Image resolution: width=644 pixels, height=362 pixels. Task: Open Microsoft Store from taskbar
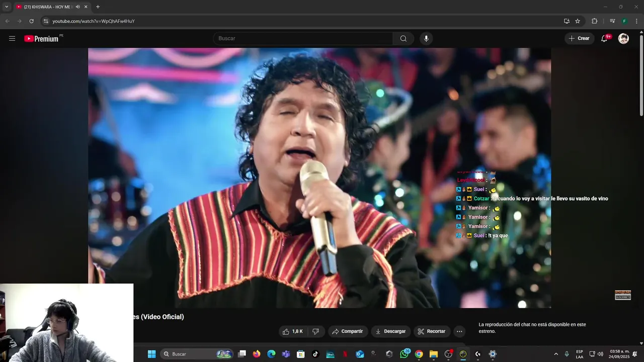coord(300,354)
